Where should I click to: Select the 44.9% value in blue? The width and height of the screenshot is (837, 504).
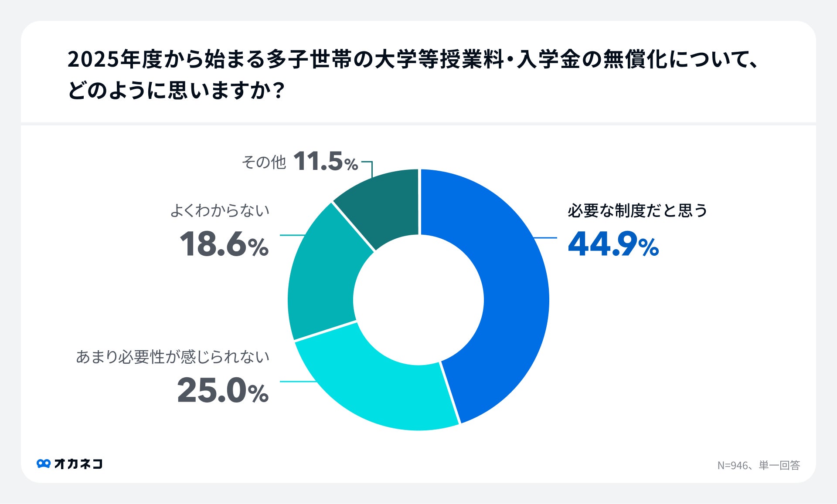click(613, 244)
